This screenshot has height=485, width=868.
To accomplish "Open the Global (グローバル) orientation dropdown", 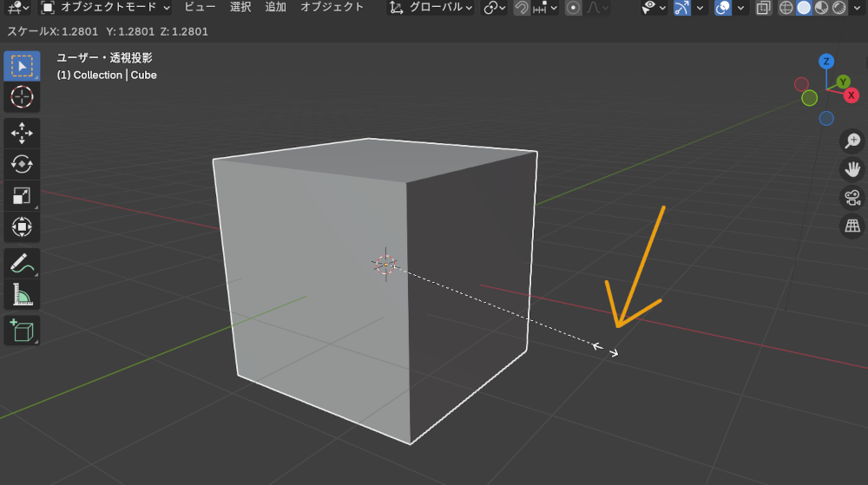I will 431,8.
